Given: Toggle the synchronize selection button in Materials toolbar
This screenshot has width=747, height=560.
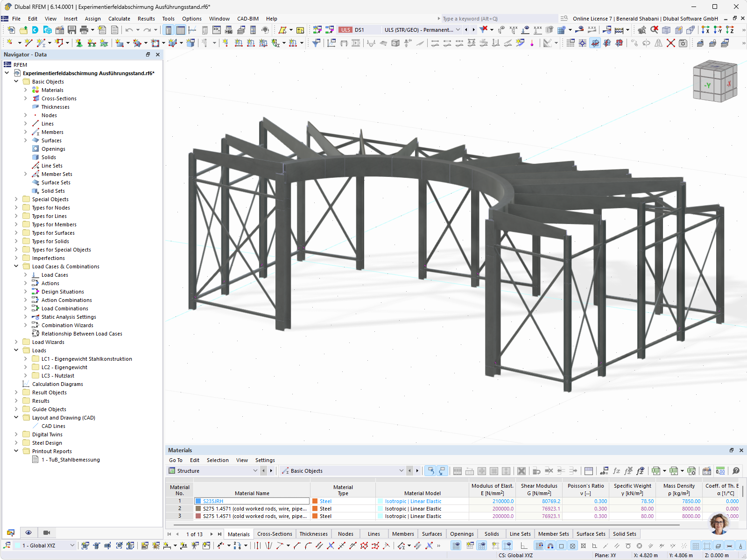Looking at the screenshot, I should [442, 471].
